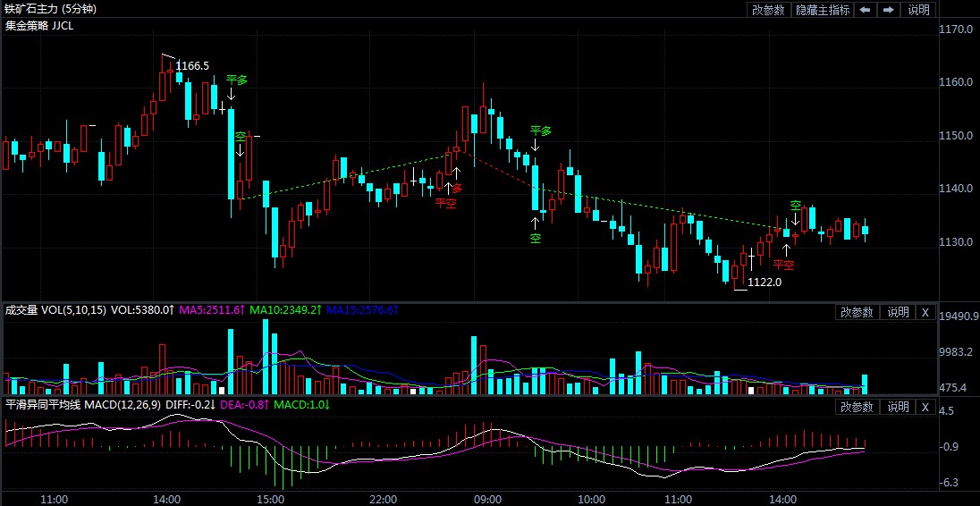Close the MACD indicator panel with X
Viewport: 980px width, 506px height.
pos(925,407)
